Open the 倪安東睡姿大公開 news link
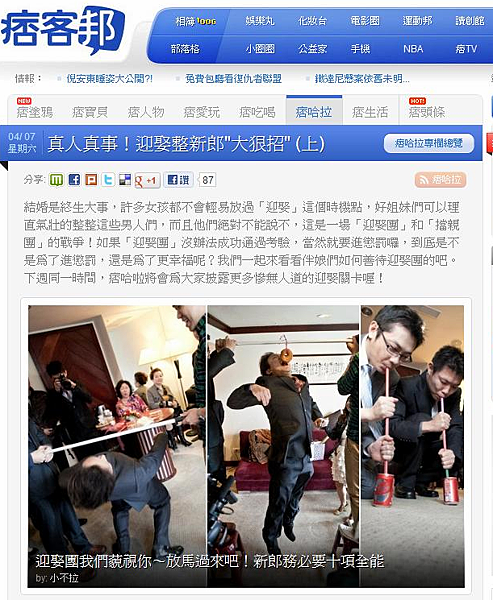This screenshot has height=600, width=493. (109, 79)
